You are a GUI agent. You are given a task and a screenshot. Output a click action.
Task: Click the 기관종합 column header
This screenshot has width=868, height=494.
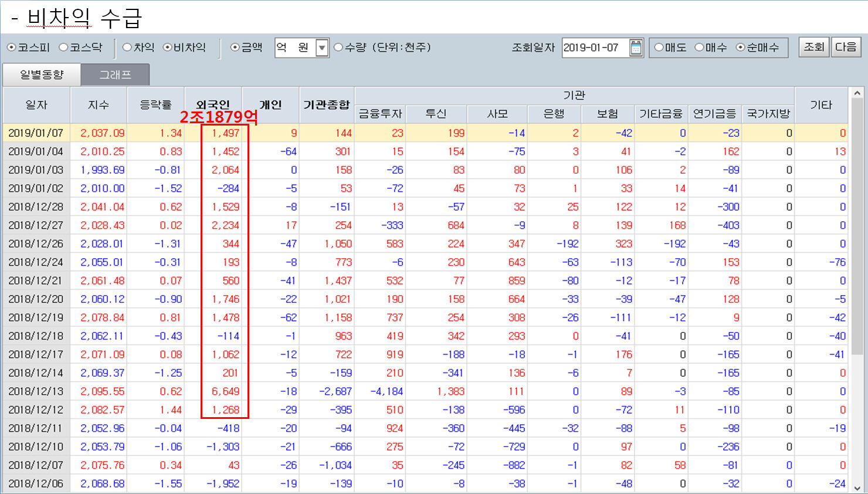pos(327,104)
